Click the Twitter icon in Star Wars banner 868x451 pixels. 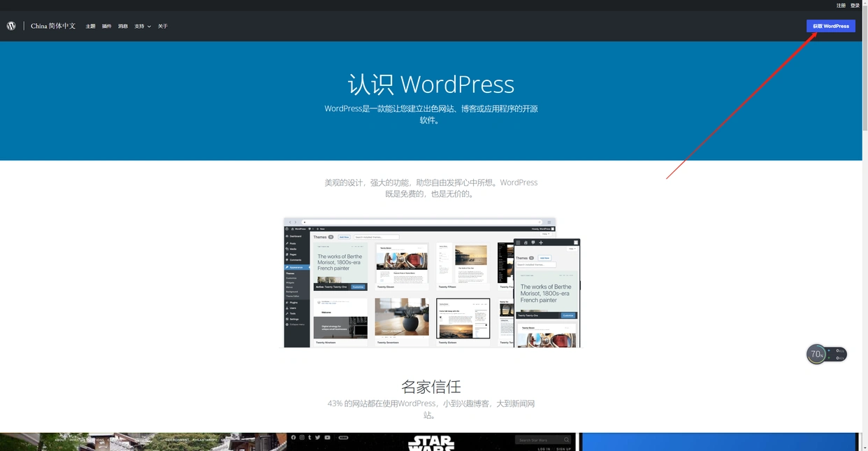(318, 438)
